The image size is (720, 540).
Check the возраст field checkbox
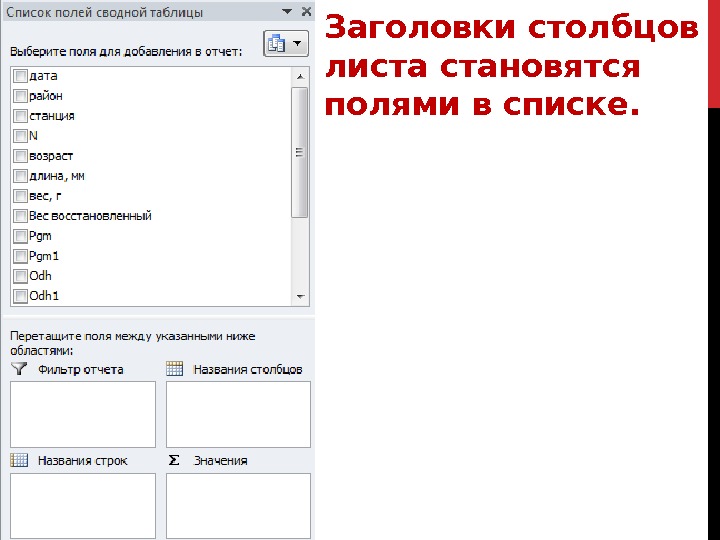point(20,156)
